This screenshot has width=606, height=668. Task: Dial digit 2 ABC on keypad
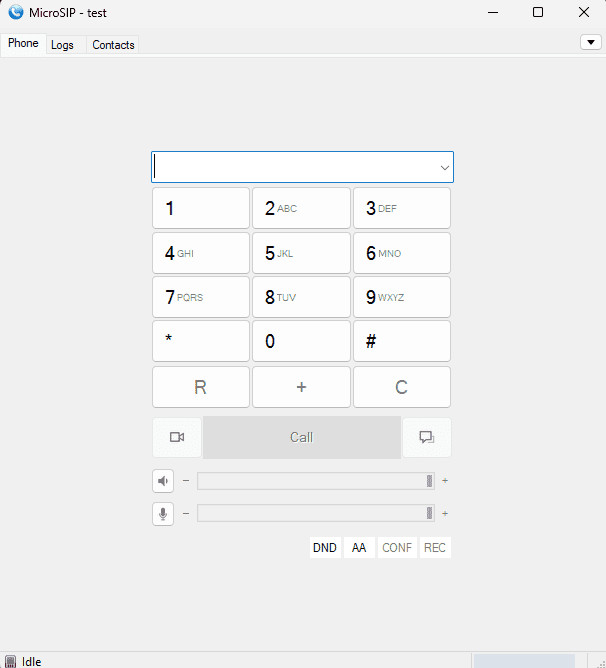click(x=301, y=208)
